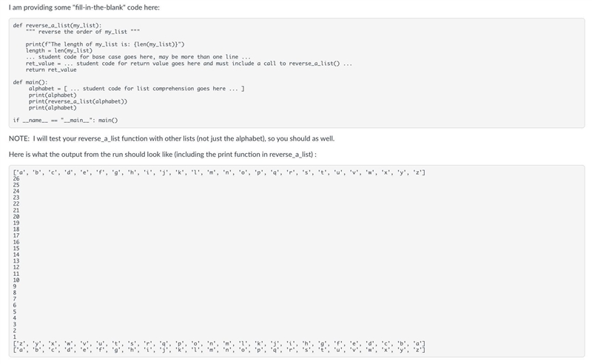Click the "return ret_value" line
592x364 pixels.
[51, 70]
